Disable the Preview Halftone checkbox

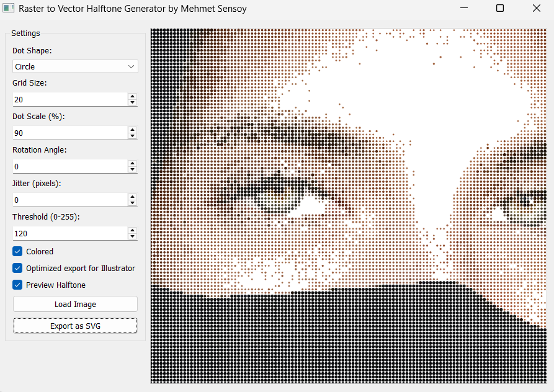[x=17, y=285]
